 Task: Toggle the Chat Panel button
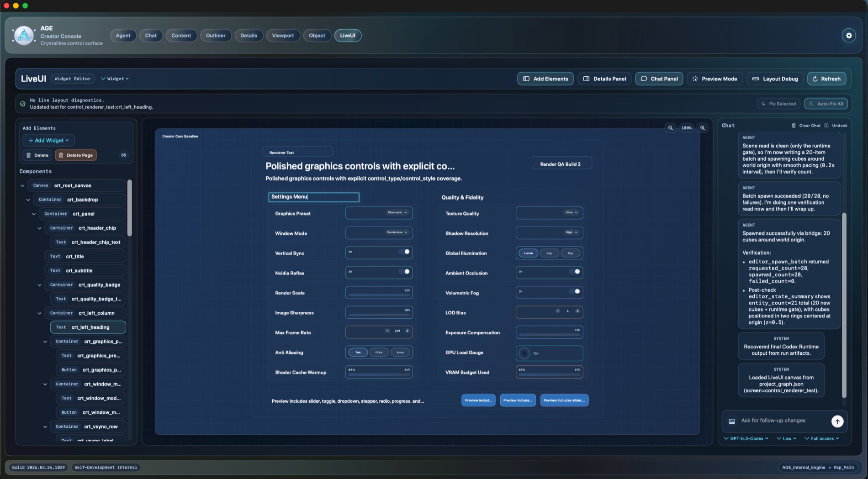click(659, 79)
